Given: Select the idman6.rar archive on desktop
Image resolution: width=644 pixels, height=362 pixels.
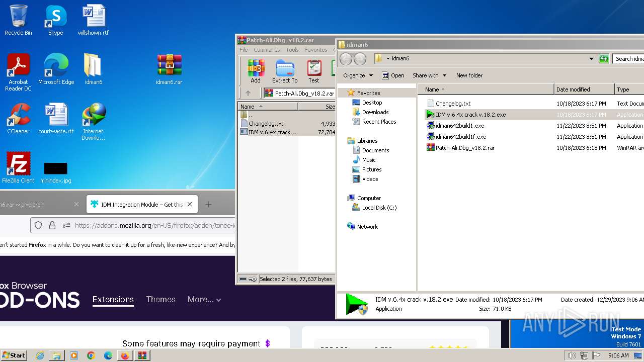Looking at the screenshot, I should point(169,69).
